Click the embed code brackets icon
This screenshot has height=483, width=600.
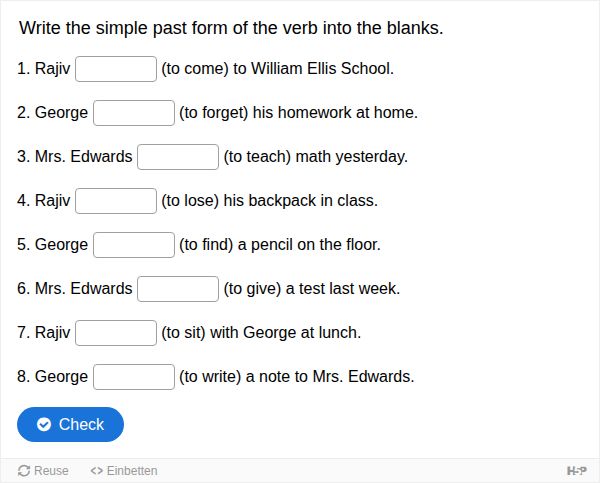coord(96,471)
